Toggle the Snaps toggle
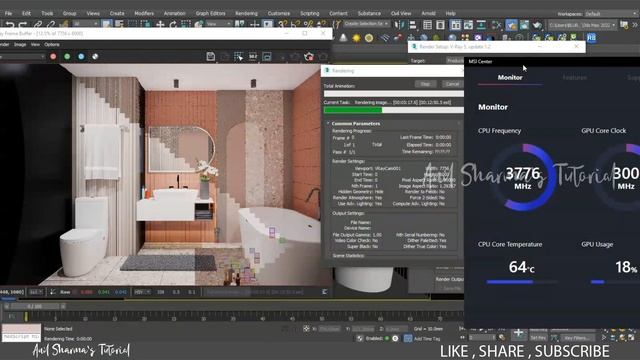The height and width of the screenshot is (360, 640). click(283, 24)
